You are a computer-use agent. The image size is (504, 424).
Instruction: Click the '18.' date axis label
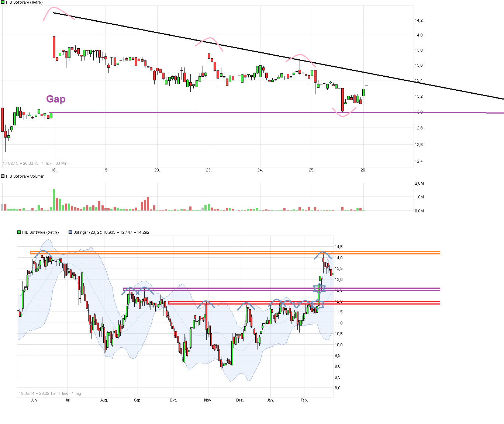pos(54,170)
